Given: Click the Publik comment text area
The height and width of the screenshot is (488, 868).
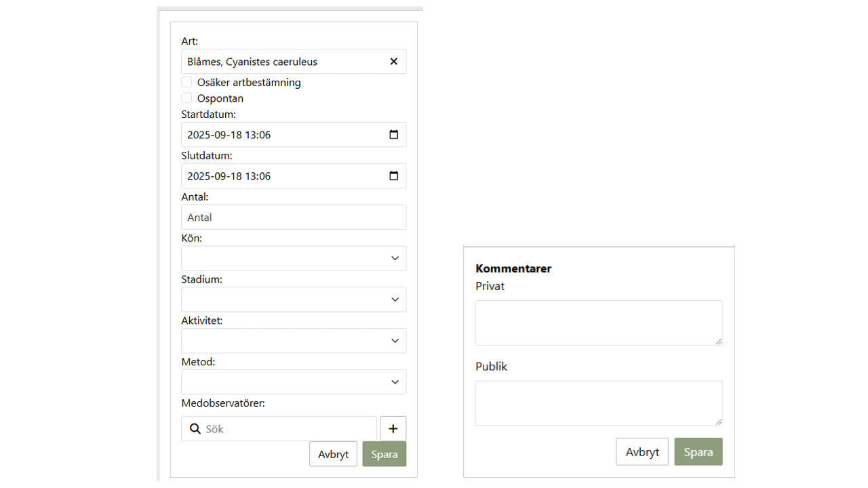Looking at the screenshot, I should tap(599, 403).
